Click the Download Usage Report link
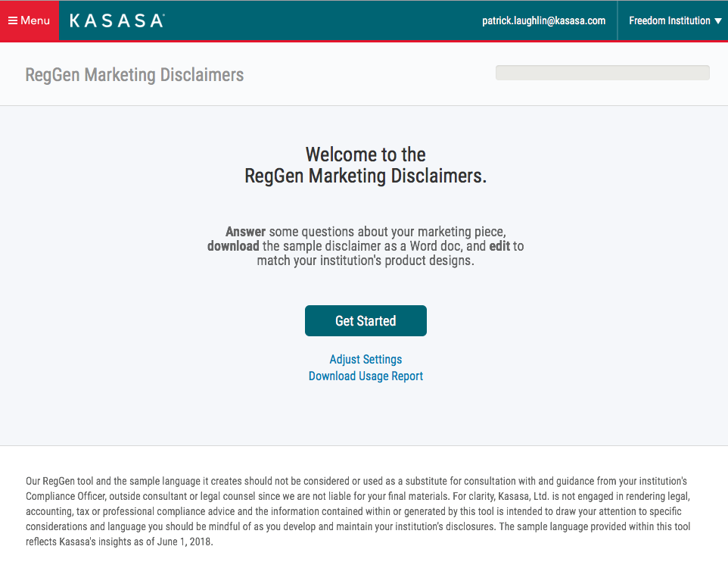This screenshot has height=565, width=728. (366, 376)
